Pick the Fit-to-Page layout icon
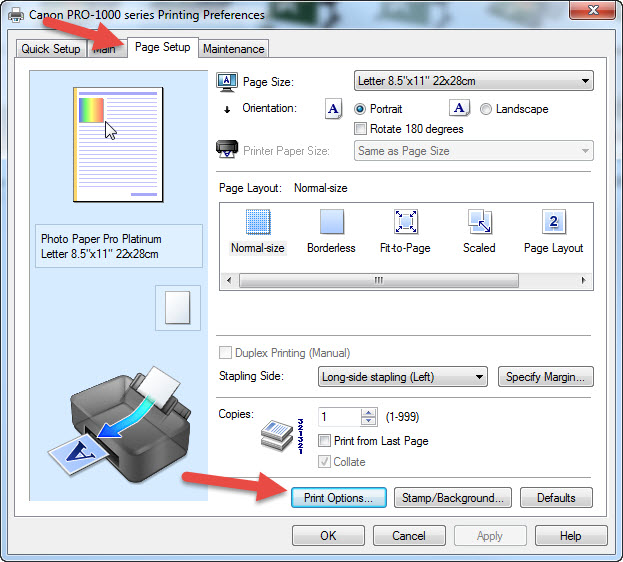This screenshot has width=623, height=562. tap(405, 221)
